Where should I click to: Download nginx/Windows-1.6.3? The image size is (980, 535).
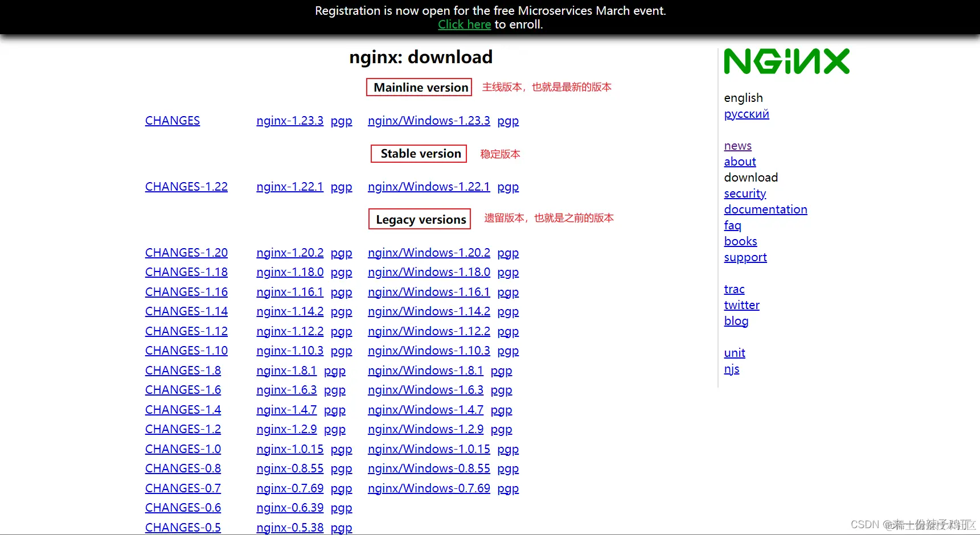[x=425, y=390]
